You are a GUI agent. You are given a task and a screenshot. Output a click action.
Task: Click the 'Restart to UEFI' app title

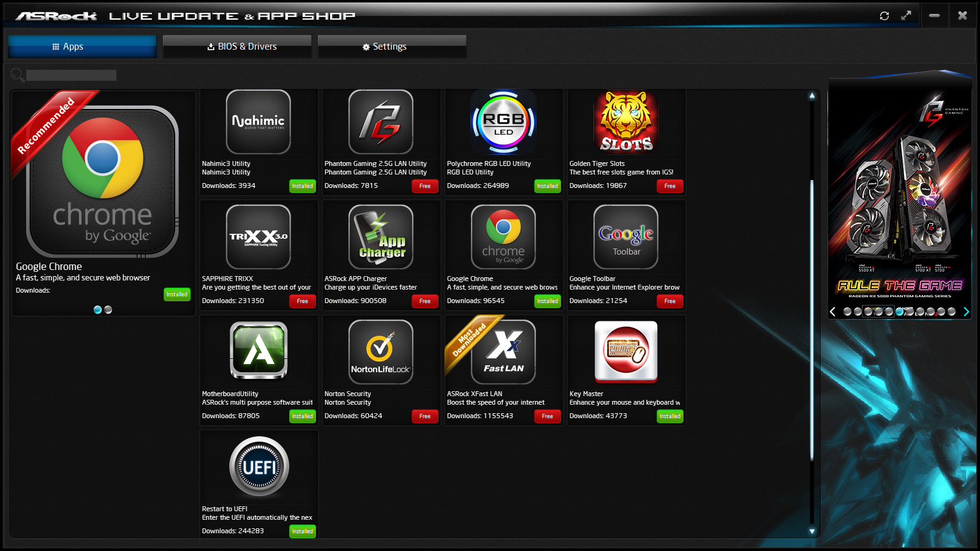point(225,509)
